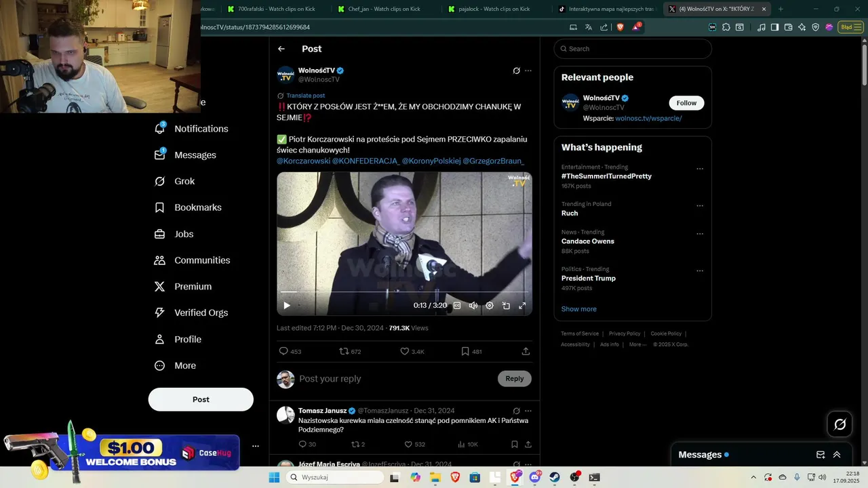This screenshot has width=868, height=488.
Task: Follow WolnośćTV
Action: (x=686, y=103)
